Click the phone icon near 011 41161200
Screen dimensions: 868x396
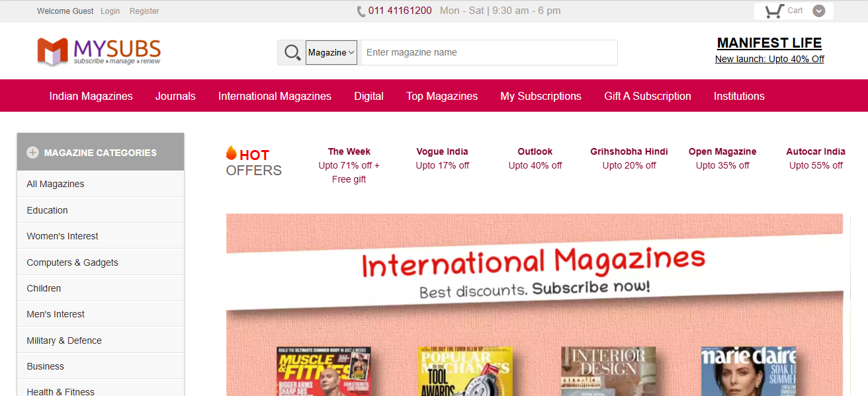pyautogui.click(x=361, y=11)
